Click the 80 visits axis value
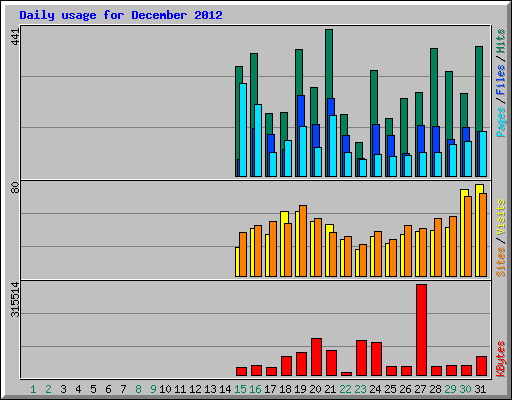This screenshot has width=512, height=400. [x=15, y=188]
